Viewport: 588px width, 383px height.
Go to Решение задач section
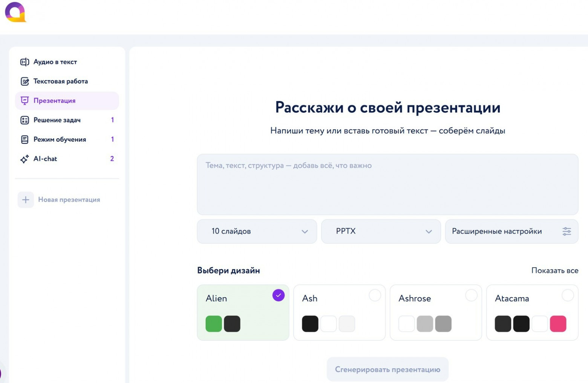click(67, 120)
